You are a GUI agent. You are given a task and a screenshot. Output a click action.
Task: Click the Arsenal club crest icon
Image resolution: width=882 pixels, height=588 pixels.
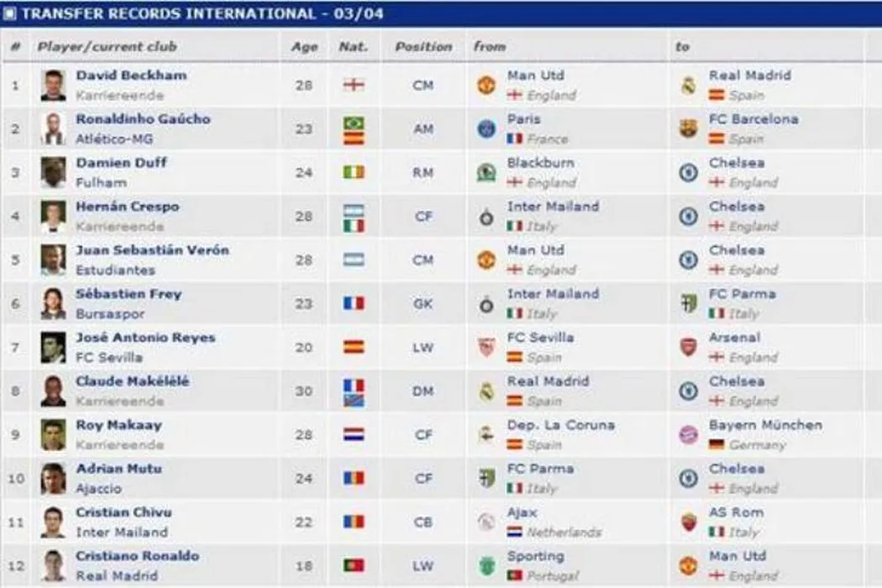688,347
